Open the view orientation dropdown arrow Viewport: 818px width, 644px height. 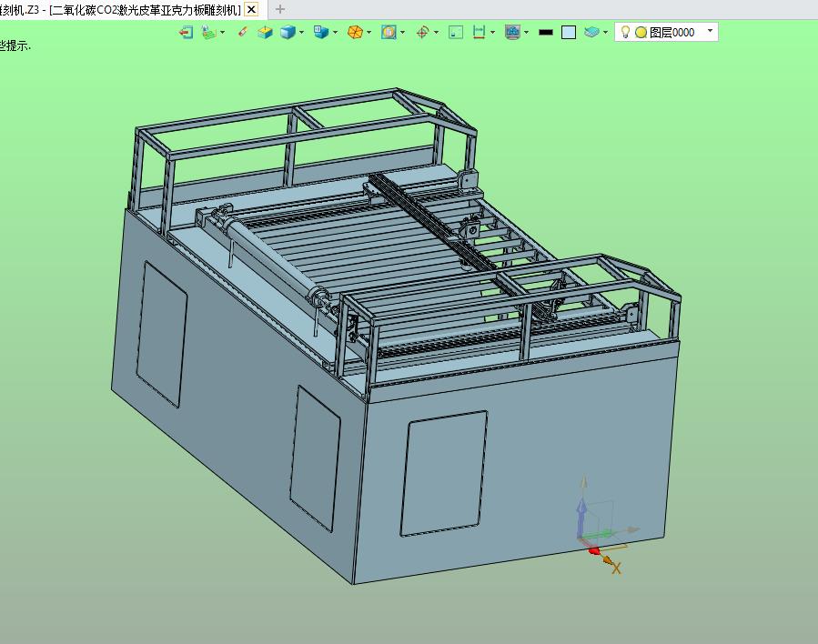pyautogui.click(x=335, y=33)
